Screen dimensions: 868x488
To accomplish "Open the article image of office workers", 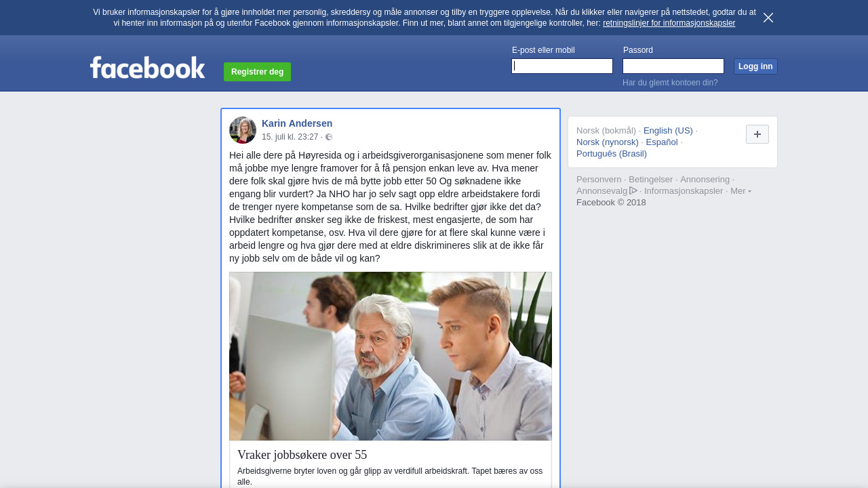I will pos(391,357).
